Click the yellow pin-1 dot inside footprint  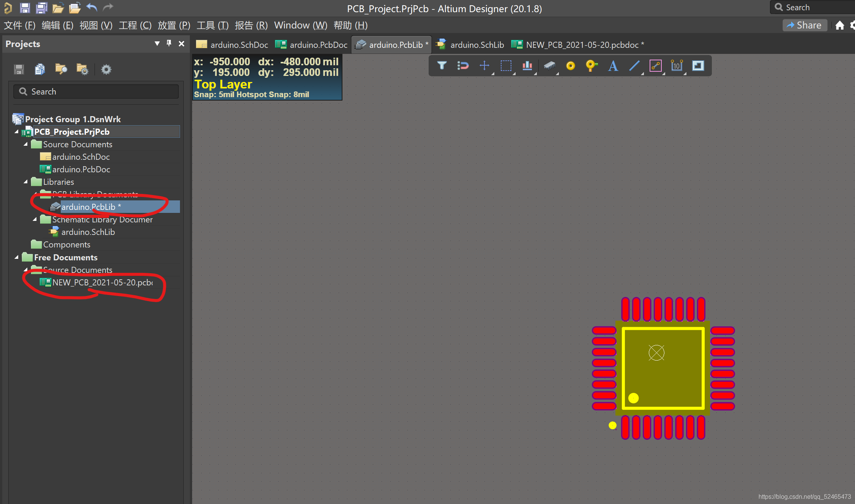[x=633, y=398]
